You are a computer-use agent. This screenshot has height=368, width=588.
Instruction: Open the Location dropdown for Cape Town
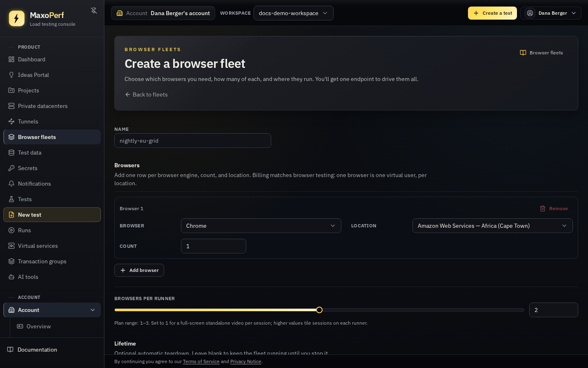492,226
